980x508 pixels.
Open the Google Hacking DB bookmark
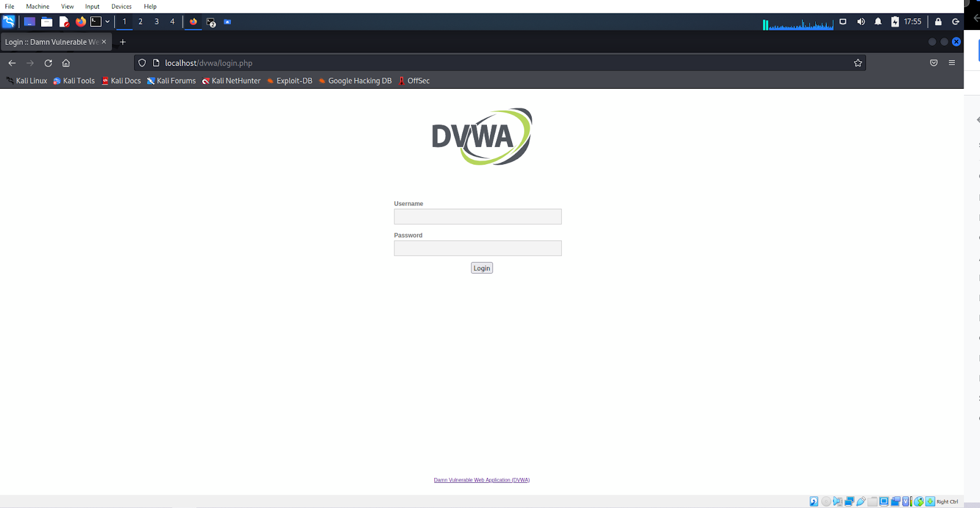(x=355, y=81)
